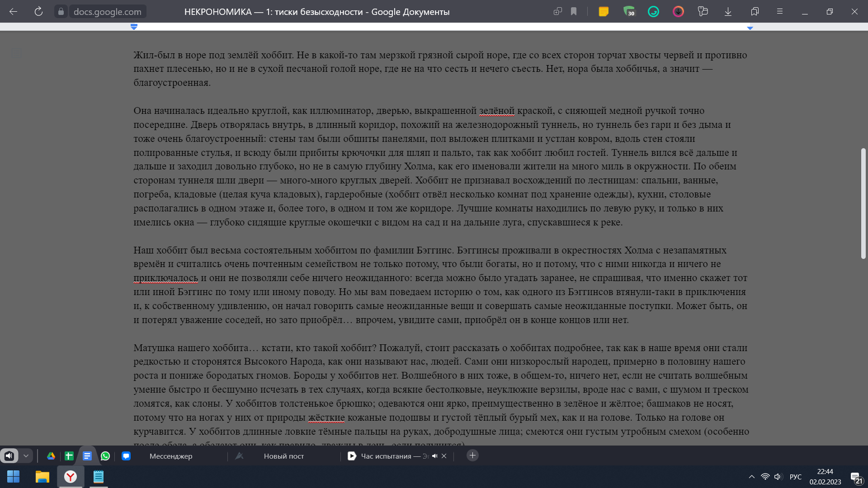Show hidden system tray icons
The image size is (868, 488).
click(x=752, y=477)
